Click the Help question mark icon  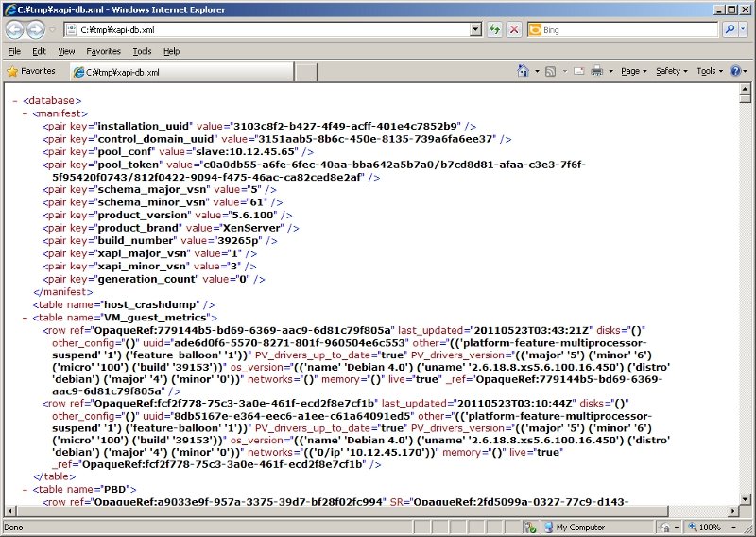[x=735, y=71]
